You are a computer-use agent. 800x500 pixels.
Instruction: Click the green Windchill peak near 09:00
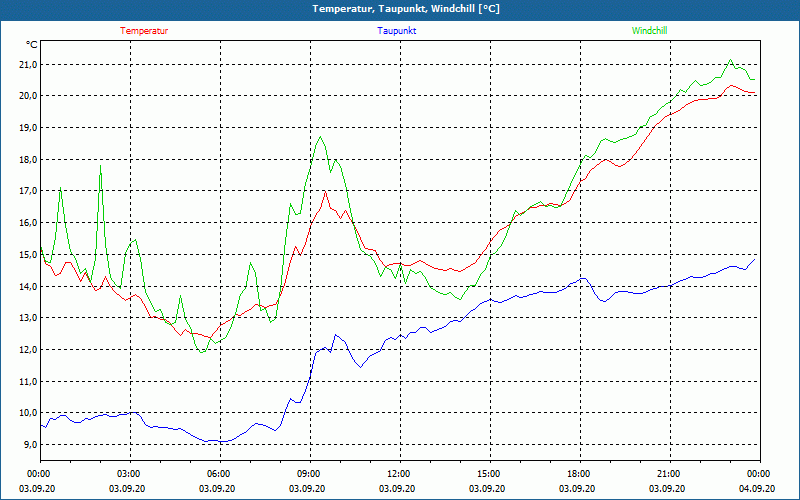320,137
